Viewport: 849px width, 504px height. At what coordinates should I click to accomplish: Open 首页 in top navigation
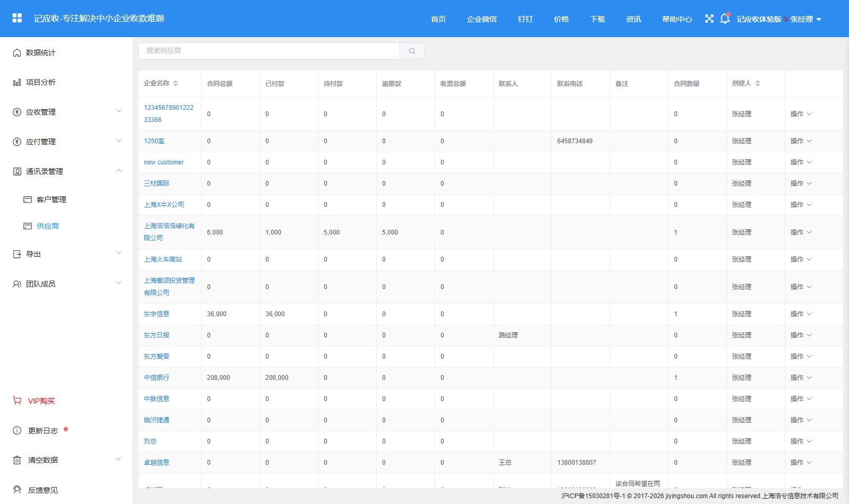tap(438, 19)
